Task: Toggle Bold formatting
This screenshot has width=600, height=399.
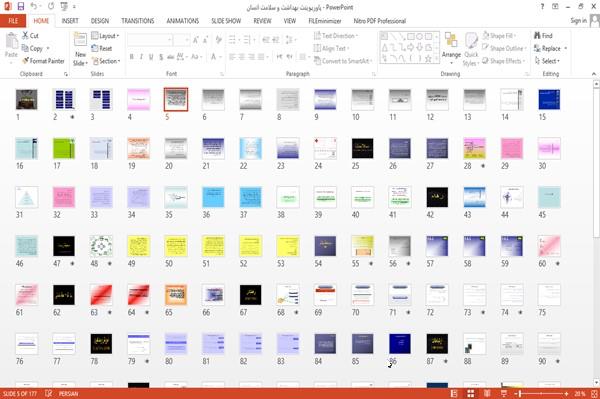Action: click(x=132, y=57)
